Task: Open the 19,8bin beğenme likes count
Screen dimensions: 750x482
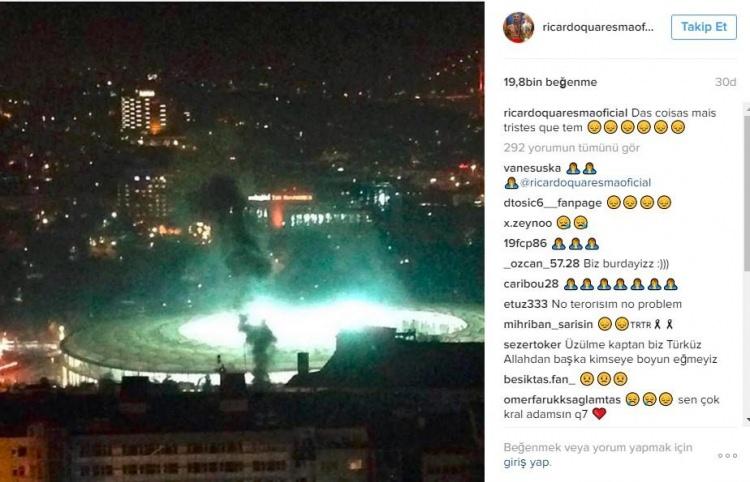Action: (x=550, y=82)
